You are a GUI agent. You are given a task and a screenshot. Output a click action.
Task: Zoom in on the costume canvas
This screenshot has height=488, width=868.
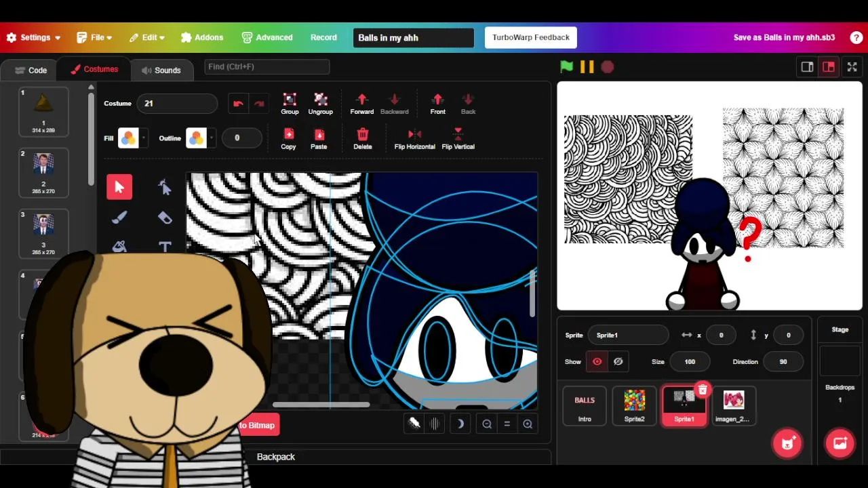528,424
